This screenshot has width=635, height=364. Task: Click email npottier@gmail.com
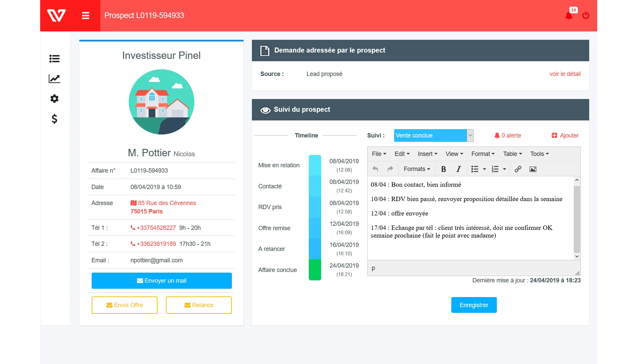pyautogui.click(x=157, y=260)
